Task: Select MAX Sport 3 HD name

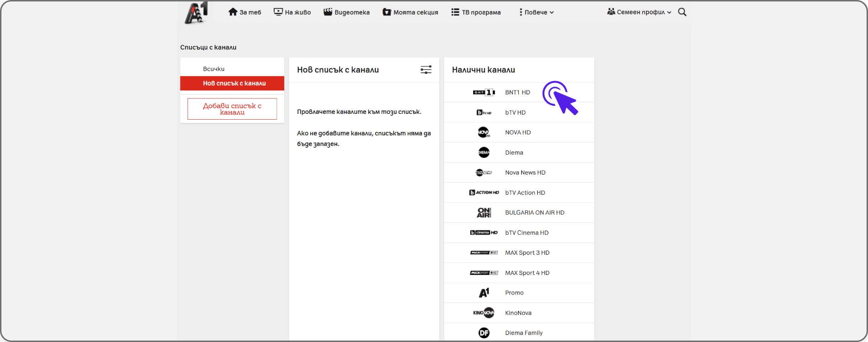Action: click(x=527, y=253)
